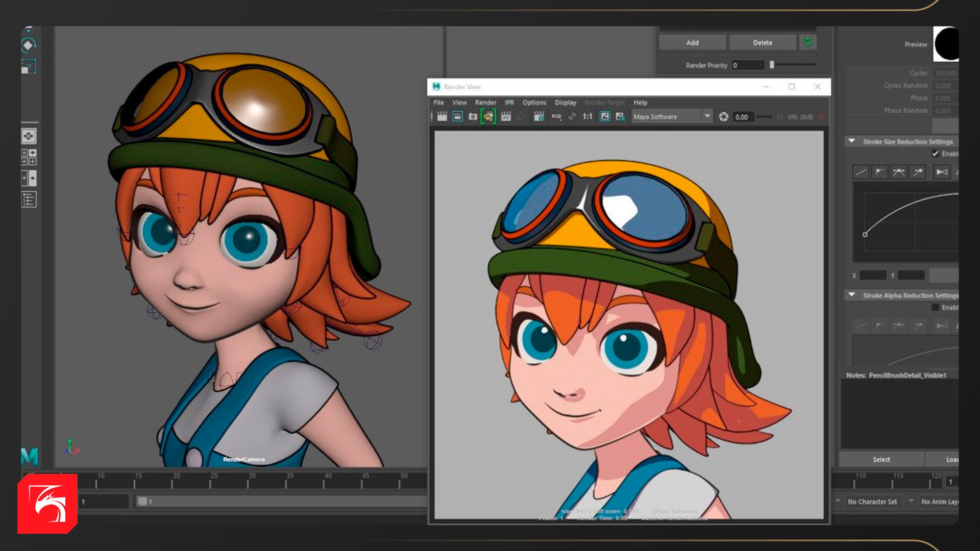Click the exposure 0.00 value field
This screenshot has height=551, width=980.
(744, 117)
